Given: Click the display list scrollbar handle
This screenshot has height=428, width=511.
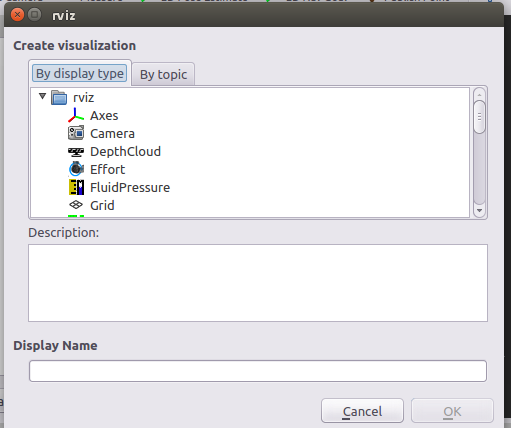Looking at the screenshot, I should tap(479, 117).
